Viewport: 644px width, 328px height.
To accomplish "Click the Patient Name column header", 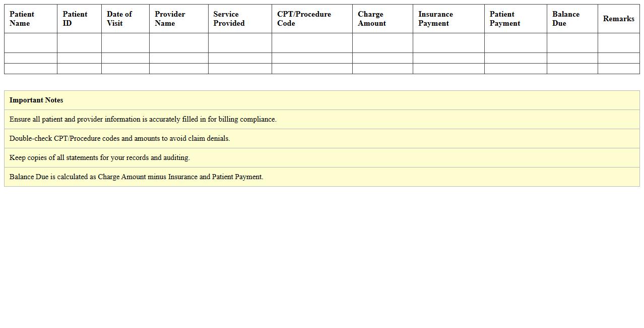I will 30,19.
